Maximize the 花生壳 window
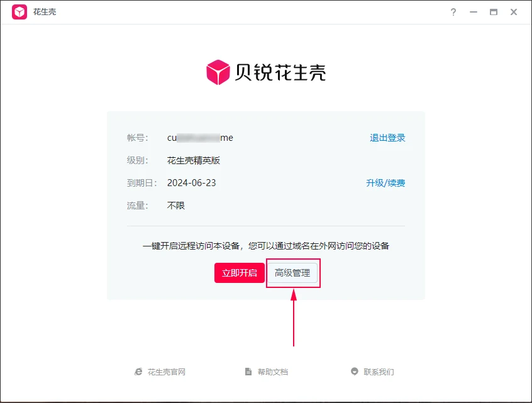This screenshot has height=403, width=532. point(494,12)
